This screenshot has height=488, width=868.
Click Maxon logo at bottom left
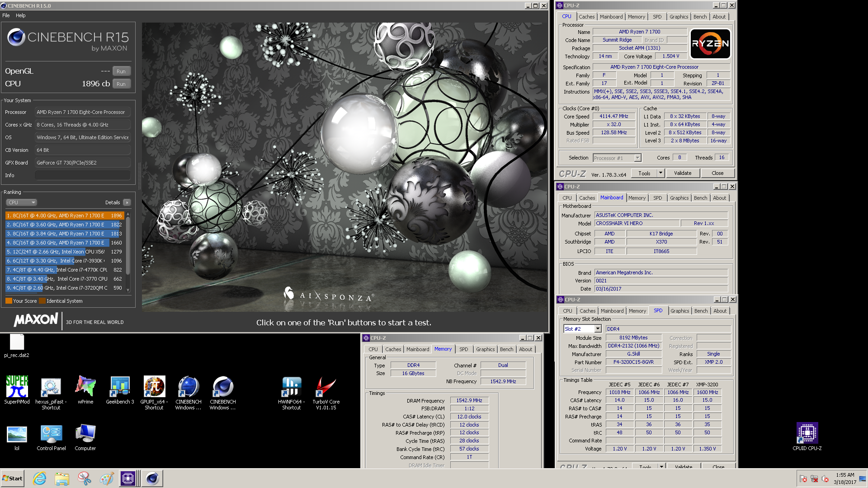point(36,320)
